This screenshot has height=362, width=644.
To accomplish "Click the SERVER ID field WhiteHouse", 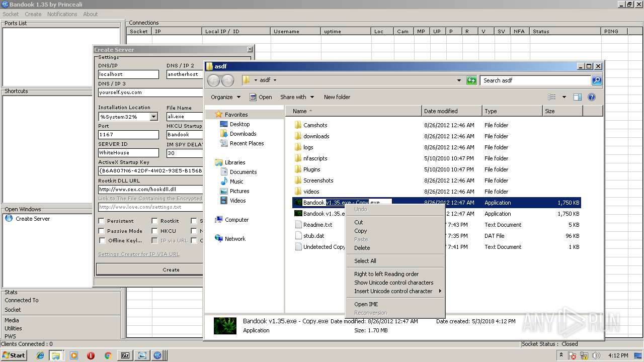I will coord(128,153).
